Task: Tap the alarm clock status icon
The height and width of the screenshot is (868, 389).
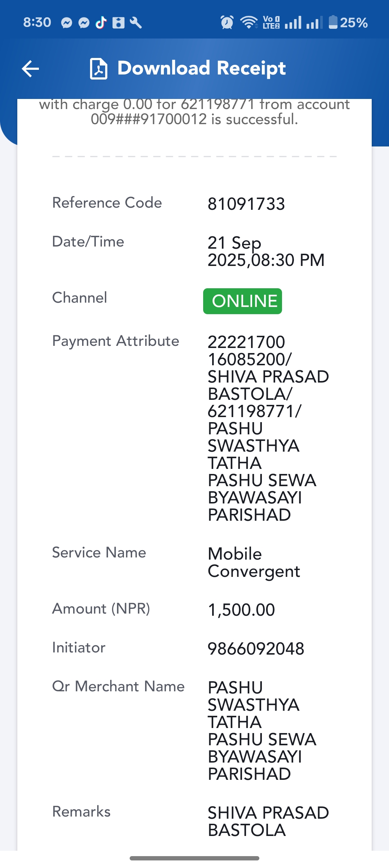Action: click(x=227, y=22)
